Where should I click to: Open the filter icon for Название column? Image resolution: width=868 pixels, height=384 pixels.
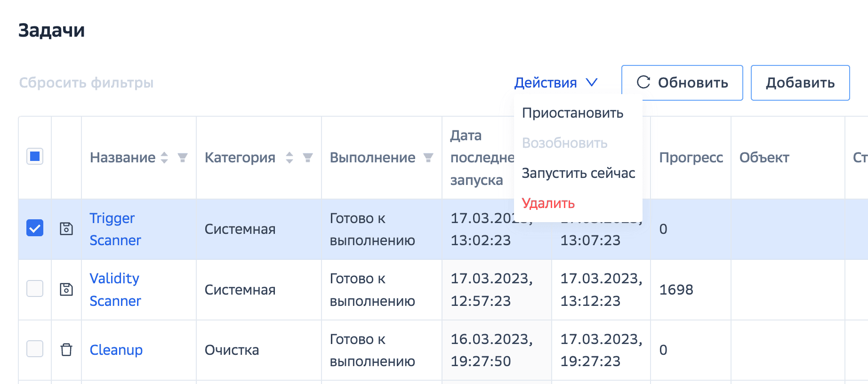tap(183, 158)
